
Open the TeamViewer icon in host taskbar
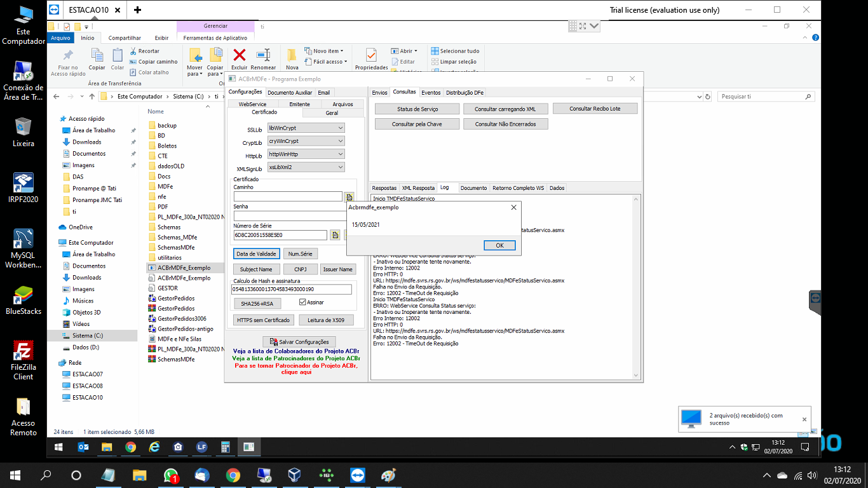pyautogui.click(x=358, y=475)
